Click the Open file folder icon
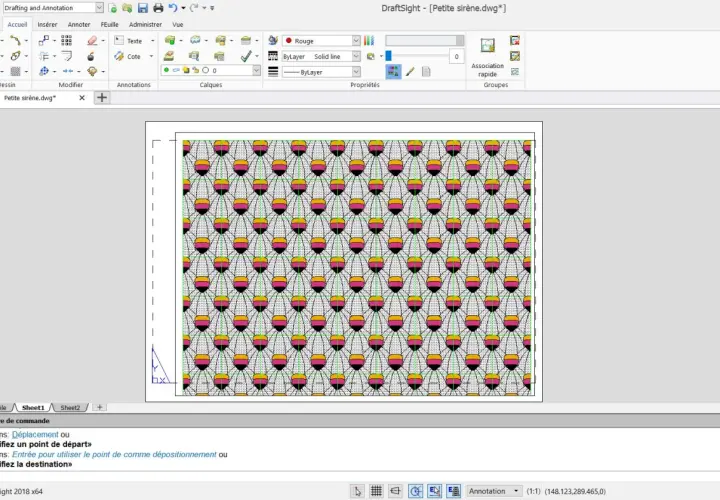This screenshot has width=720, height=500. pos(127,8)
